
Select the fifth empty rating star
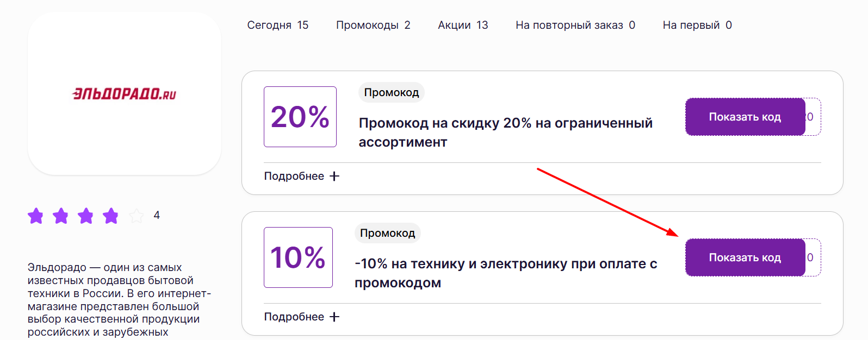pos(136,216)
